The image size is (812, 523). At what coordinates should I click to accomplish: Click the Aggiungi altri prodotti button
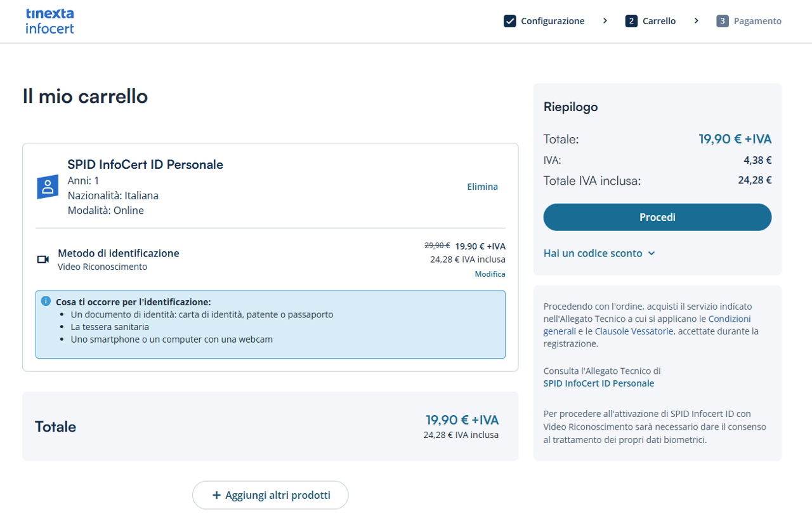coord(270,495)
